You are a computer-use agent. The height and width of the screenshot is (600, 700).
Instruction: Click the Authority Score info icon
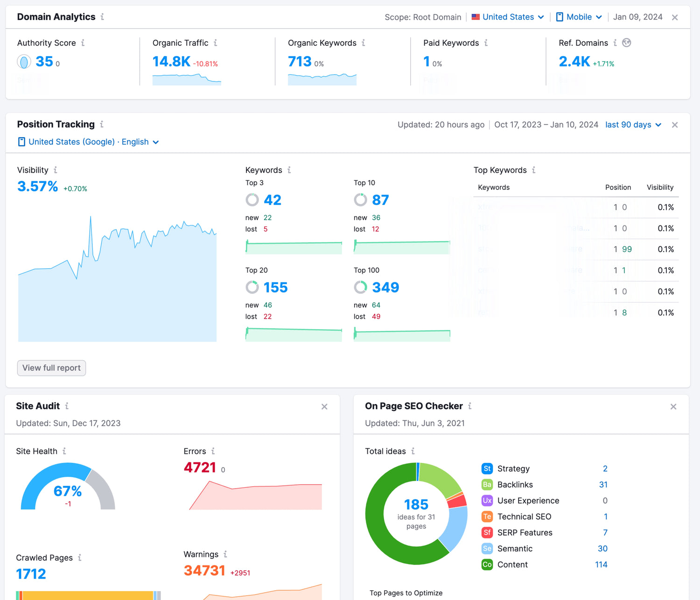point(83,43)
